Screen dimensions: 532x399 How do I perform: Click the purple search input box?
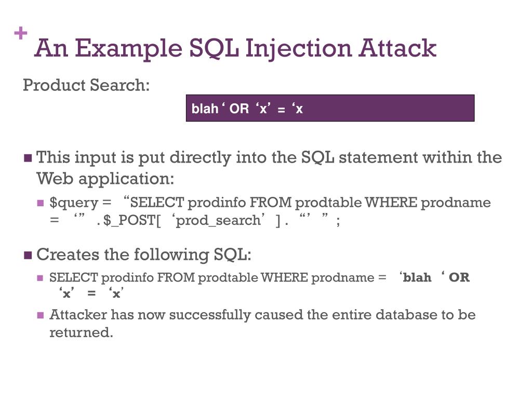coord(330,108)
